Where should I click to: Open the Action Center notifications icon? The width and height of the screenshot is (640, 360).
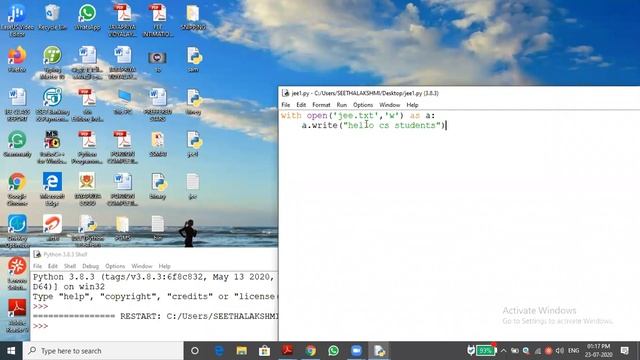(624, 351)
